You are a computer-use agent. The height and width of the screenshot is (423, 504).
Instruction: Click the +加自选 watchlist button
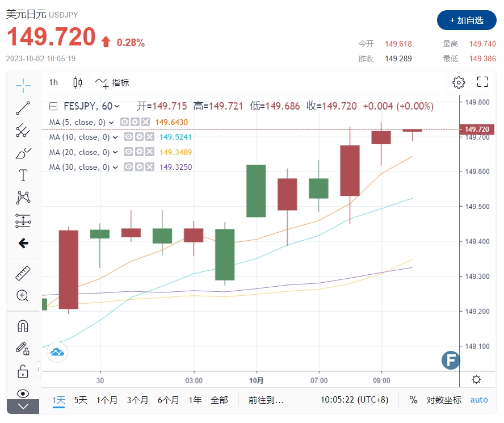(467, 20)
